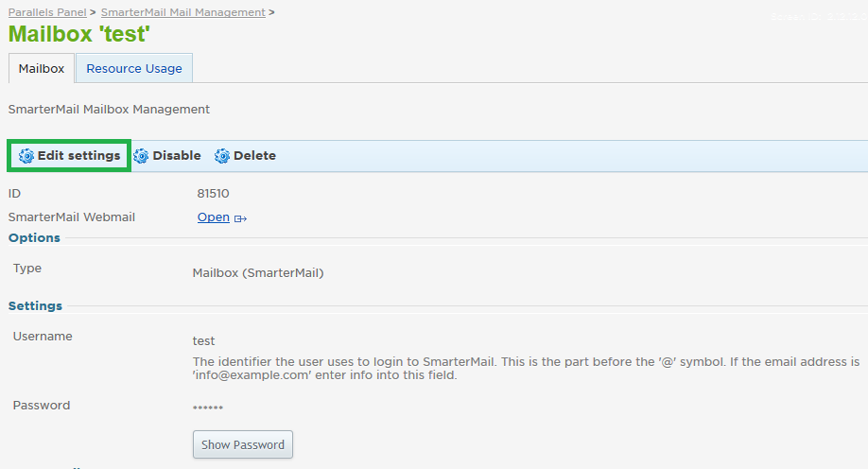The width and height of the screenshot is (868, 469).
Task: Open the Edit settings action
Action: tap(78, 156)
